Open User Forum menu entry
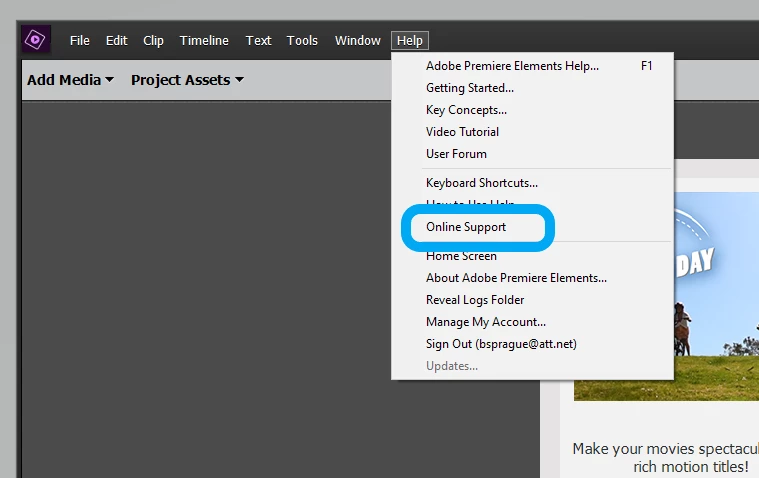The image size is (759, 478). coord(532,154)
